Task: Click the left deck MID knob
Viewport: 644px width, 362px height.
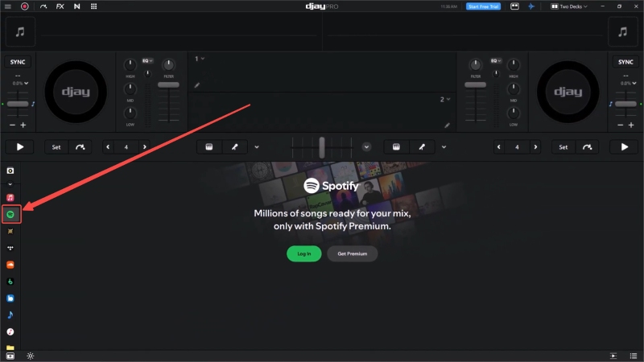Action: 130,88
